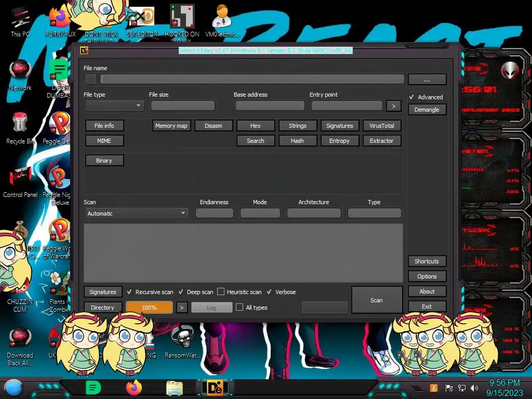
Task: Click the Exit button
Action: [x=427, y=307]
